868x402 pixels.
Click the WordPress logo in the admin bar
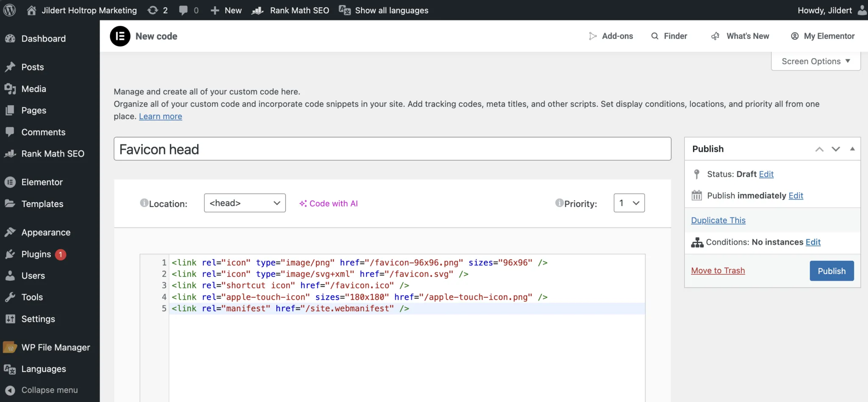[x=9, y=10]
